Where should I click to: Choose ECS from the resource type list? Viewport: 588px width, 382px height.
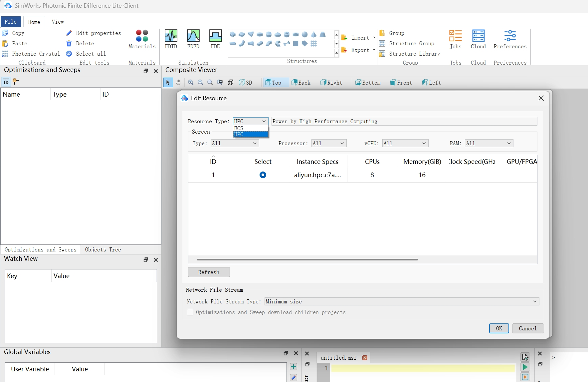(251, 128)
